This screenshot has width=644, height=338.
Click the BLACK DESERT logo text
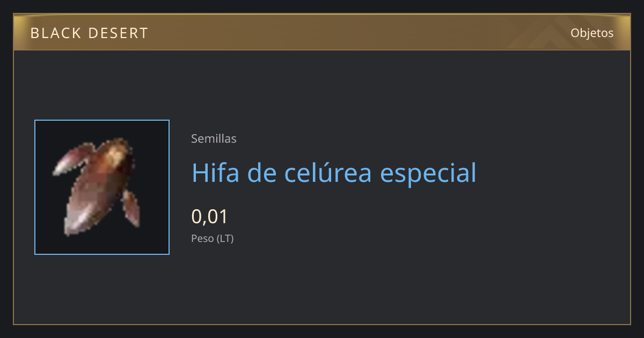pos(89,33)
